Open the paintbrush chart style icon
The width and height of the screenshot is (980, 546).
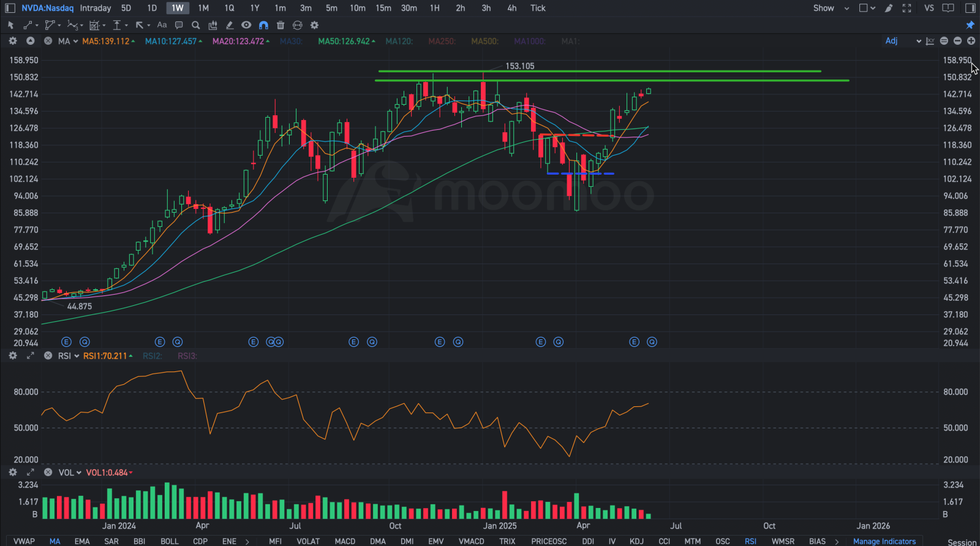point(889,8)
